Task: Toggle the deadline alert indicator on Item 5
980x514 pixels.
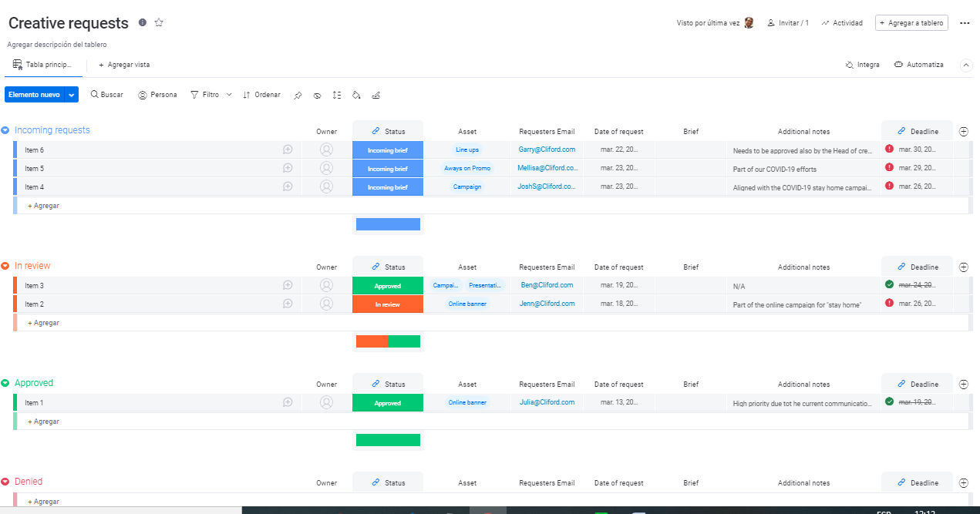Action: [x=889, y=167]
